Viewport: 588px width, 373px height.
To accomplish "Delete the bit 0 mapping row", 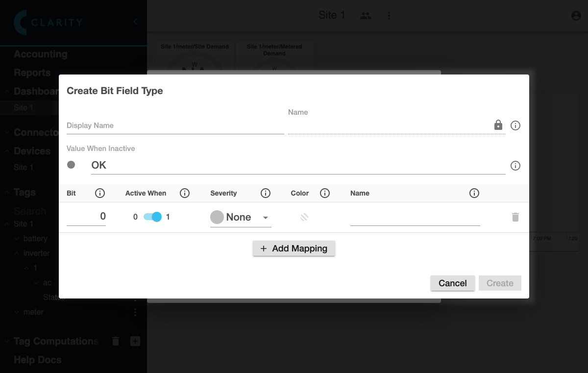I will point(515,217).
